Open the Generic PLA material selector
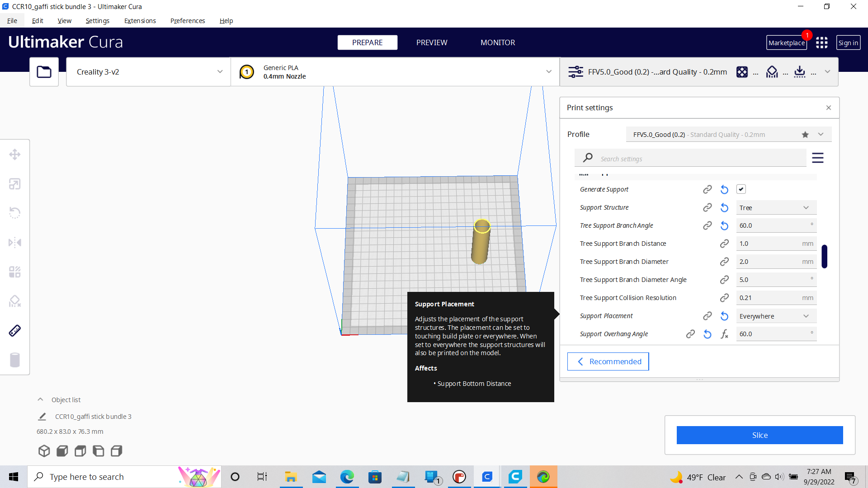868x488 pixels. coord(395,72)
